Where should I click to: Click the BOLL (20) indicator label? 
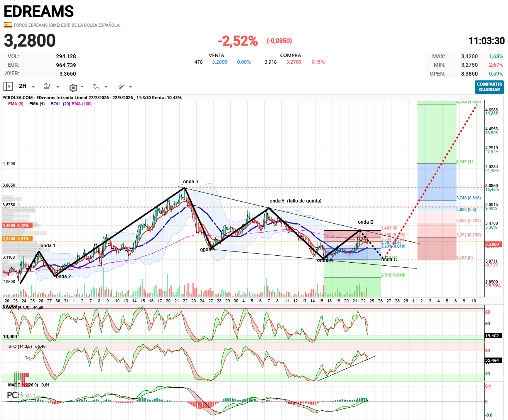point(60,104)
